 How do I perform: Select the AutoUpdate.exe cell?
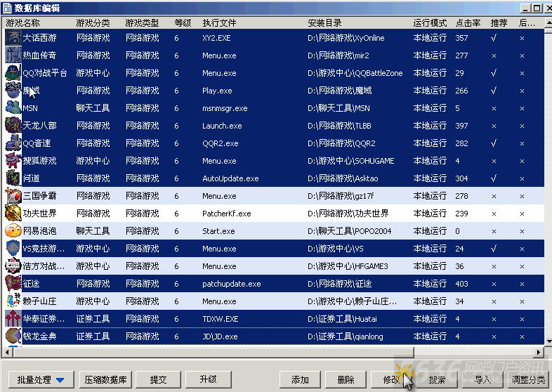click(x=230, y=178)
